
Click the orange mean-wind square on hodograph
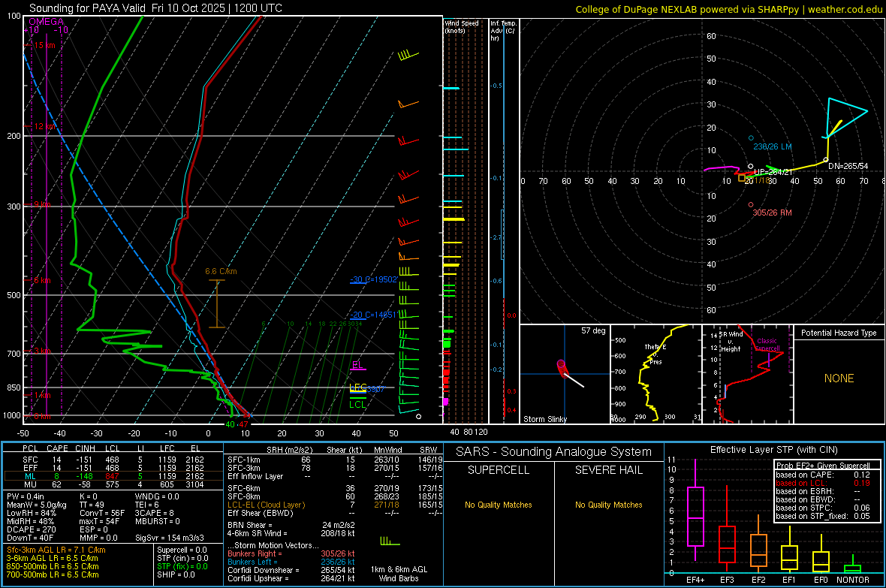742,178
